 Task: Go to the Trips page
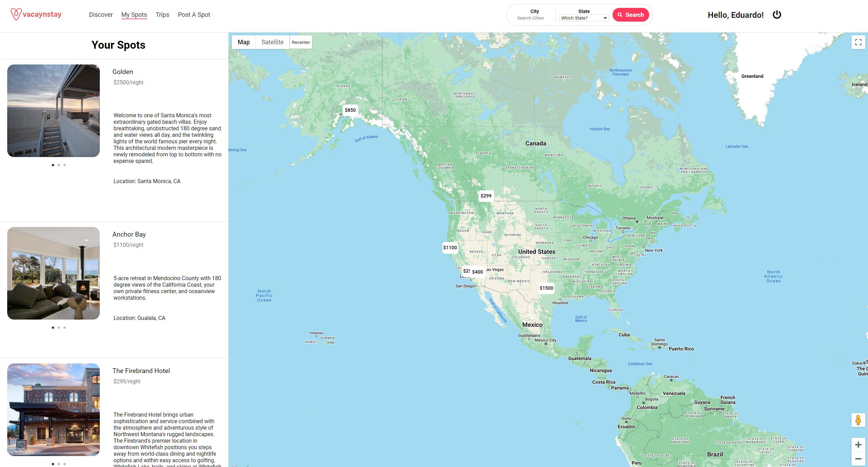pos(162,15)
